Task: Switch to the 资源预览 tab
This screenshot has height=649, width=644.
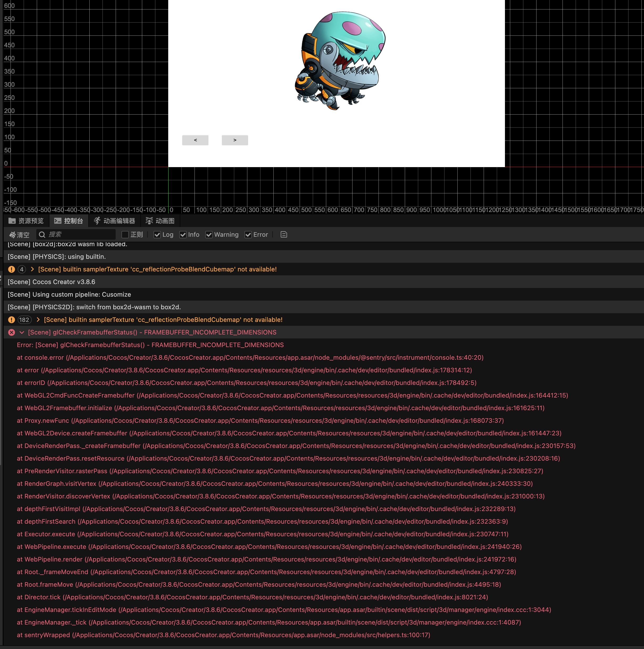Action: point(26,221)
